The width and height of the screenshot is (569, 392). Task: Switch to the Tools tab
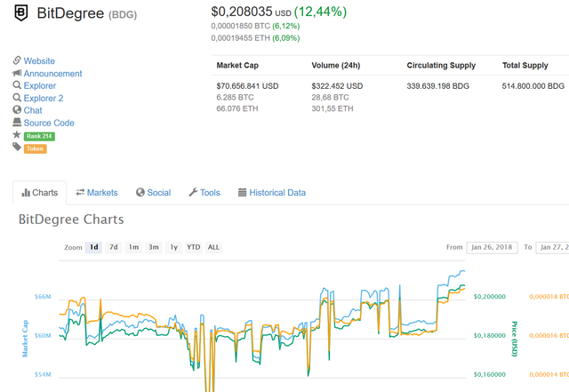tap(204, 193)
